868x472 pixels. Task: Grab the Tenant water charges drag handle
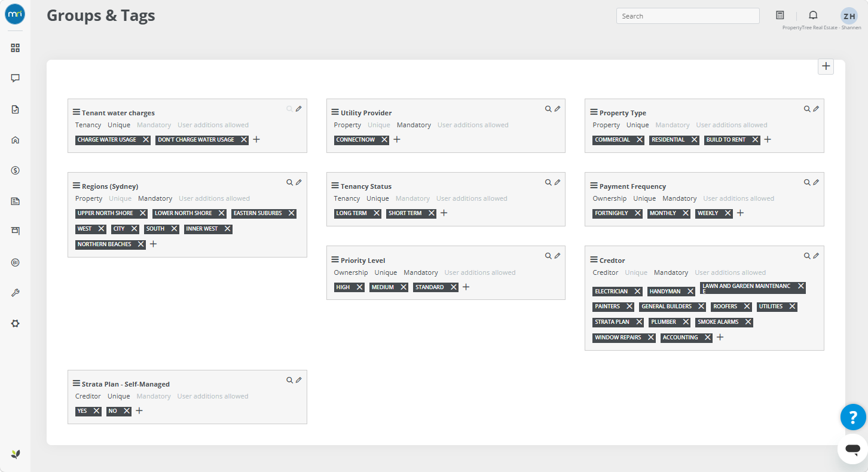[77, 112]
